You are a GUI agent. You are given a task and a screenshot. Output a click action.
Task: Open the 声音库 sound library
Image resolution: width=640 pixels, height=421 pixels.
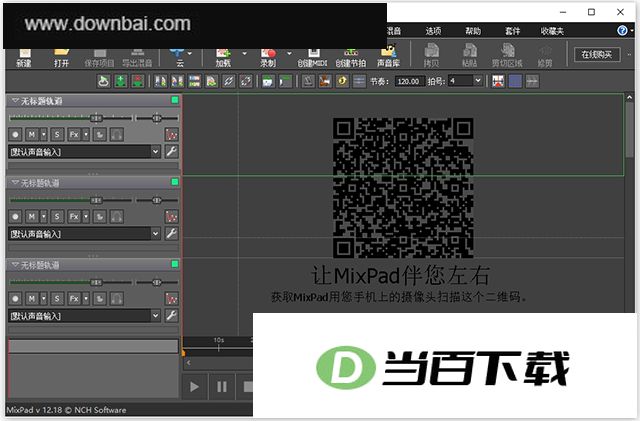click(x=388, y=57)
